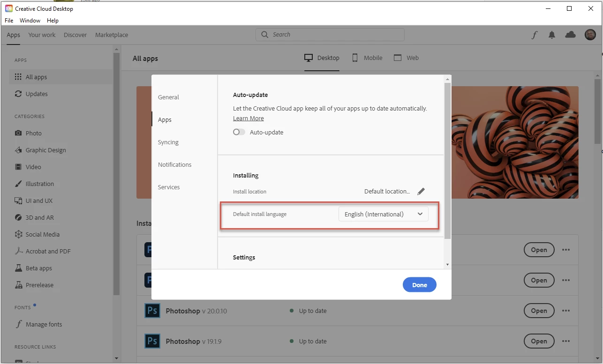This screenshot has height=364, width=603.
Task: Enable the Auto-update toggle
Action: click(x=239, y=132)
